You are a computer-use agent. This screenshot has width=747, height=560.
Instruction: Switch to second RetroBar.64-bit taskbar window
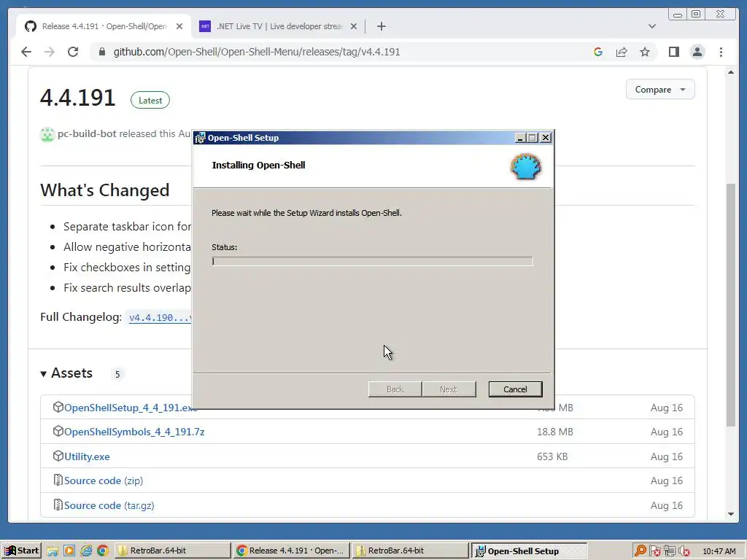(x=410, y=551)
